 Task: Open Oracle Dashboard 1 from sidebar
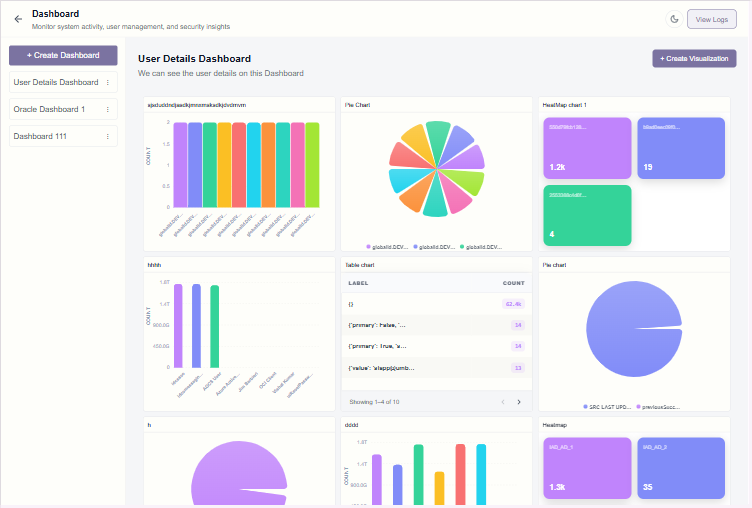tap(49, 109)
